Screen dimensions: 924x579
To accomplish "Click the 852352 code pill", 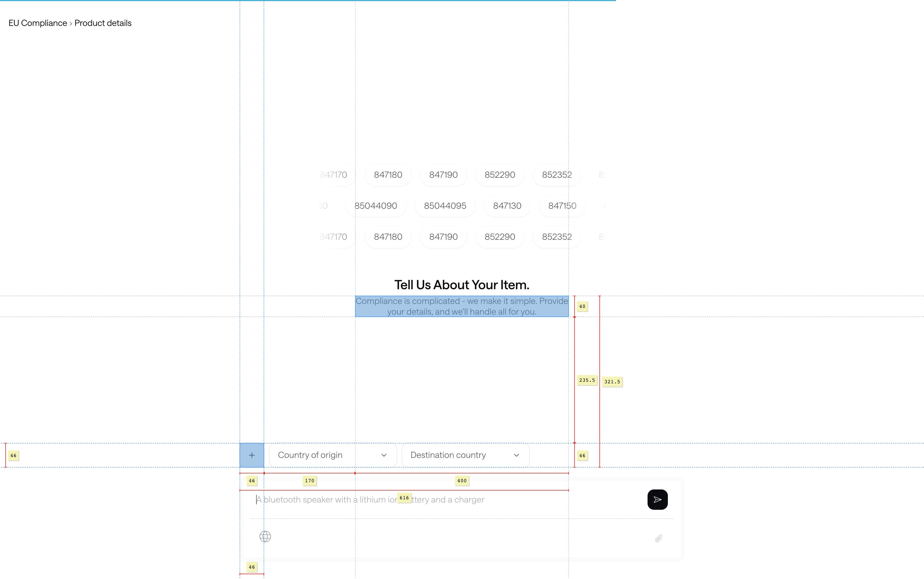I will click(557, 175).
